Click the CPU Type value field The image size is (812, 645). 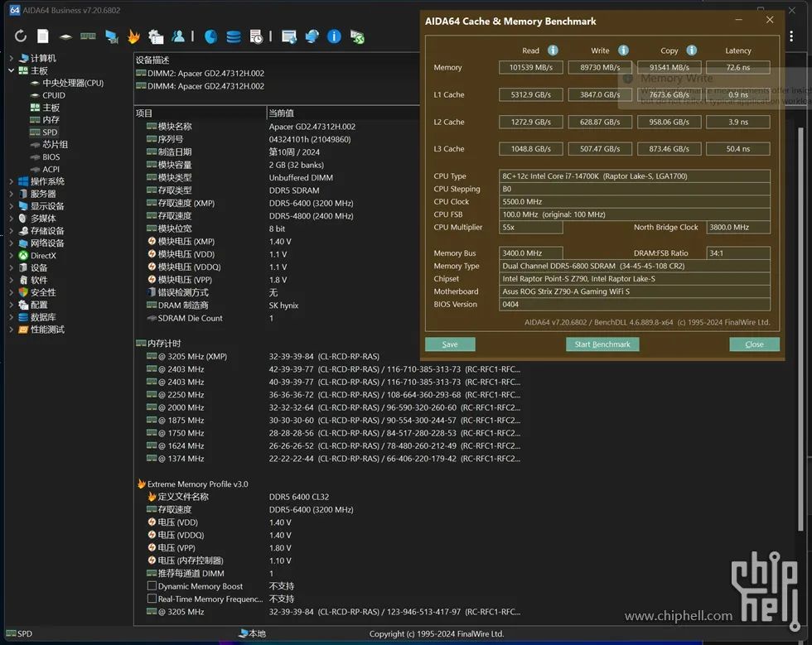(x=635, y=176)
